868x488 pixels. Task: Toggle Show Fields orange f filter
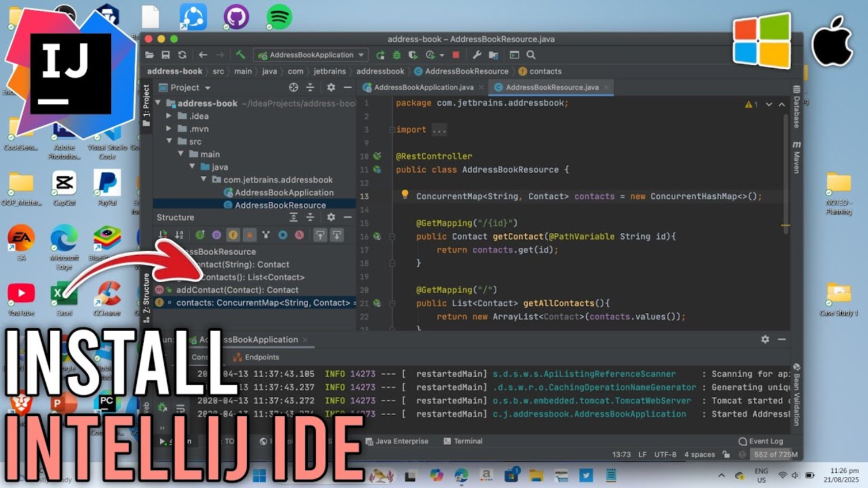point(233,235)
